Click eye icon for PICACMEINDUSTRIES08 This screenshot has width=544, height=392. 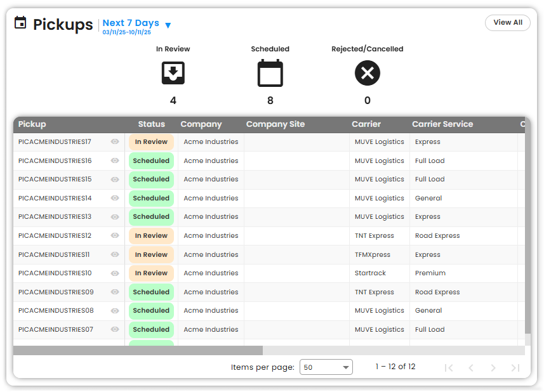click(115, 311)
